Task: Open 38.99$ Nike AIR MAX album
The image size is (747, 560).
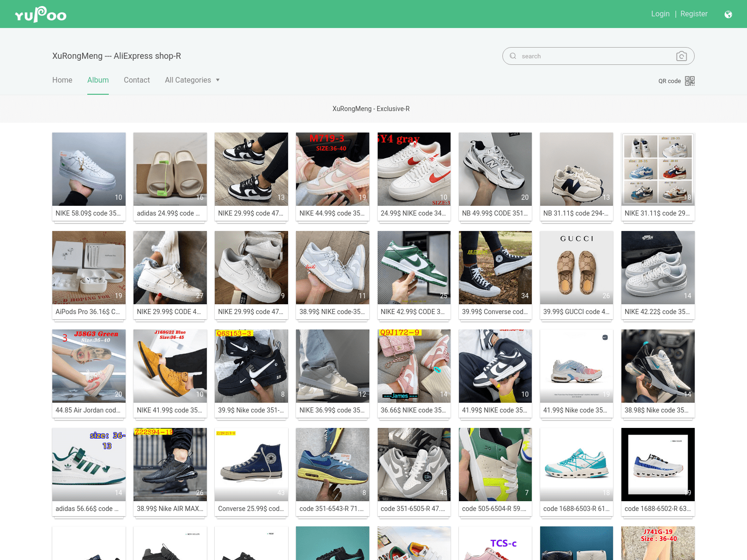Action: point(170,472)
